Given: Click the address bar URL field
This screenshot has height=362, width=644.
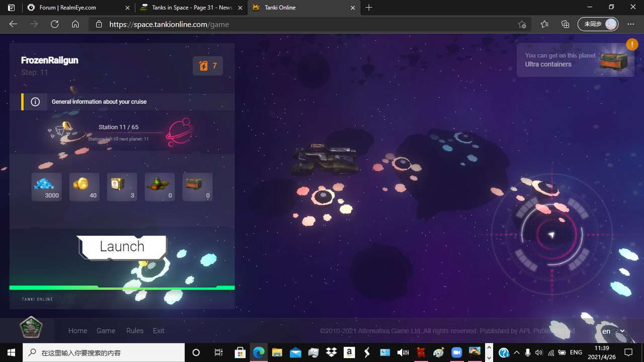Looking at the screenshot, I should click(309, 24).
